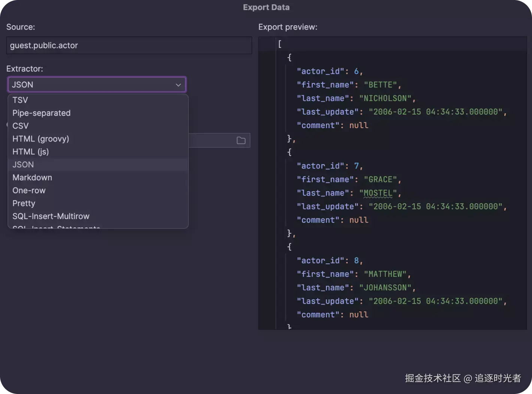Open the Extractor dropdown arrow
Image resolution: width=532 pixels, height=394 pixels.
[178, 85]
